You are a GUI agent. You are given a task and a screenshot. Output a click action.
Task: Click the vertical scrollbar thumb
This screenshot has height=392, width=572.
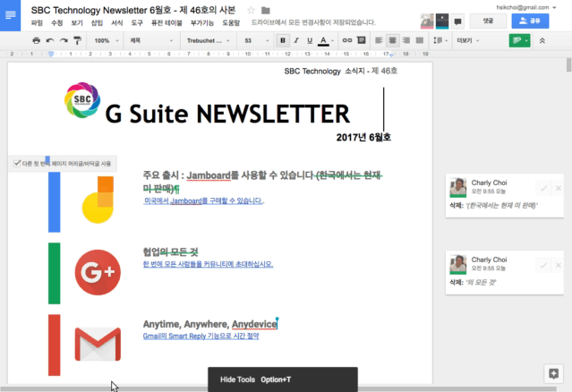[x=568, y=65]
